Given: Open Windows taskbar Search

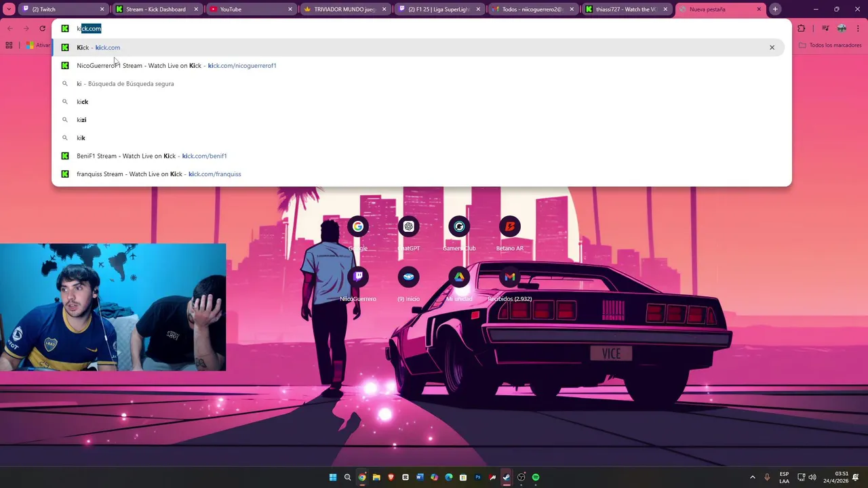Looking at the screenshot, I should pos(347,477).
